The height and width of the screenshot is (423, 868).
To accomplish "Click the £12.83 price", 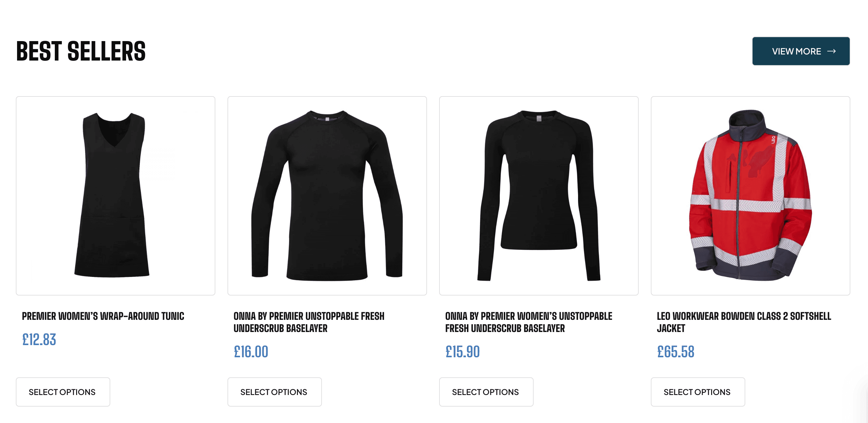I will click(x=39, y=340).
